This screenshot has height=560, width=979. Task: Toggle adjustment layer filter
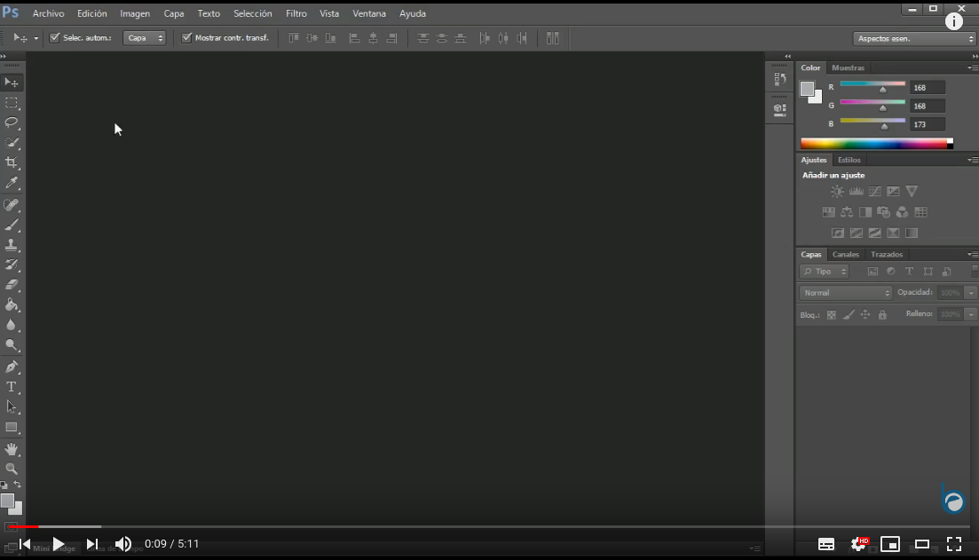(891, 272)
